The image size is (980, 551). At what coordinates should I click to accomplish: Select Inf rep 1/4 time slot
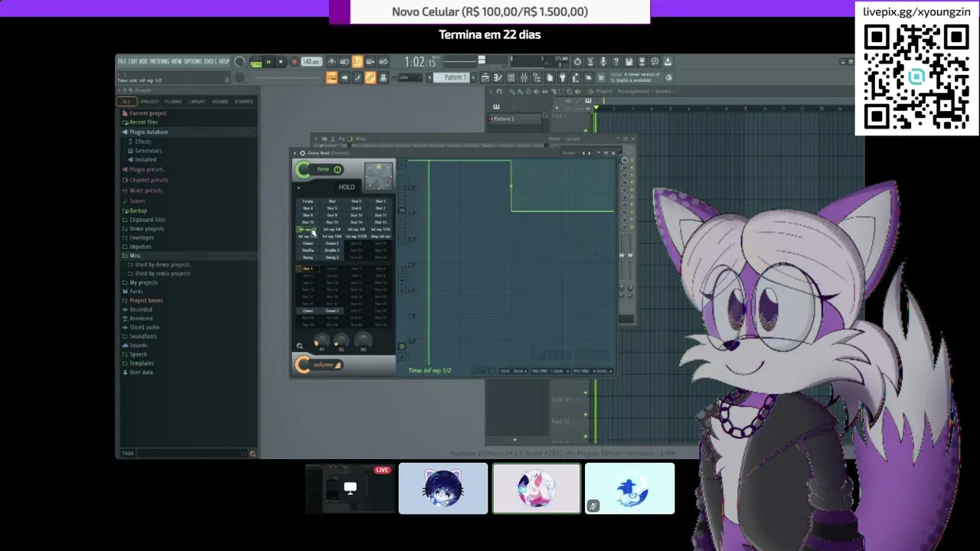332,230
